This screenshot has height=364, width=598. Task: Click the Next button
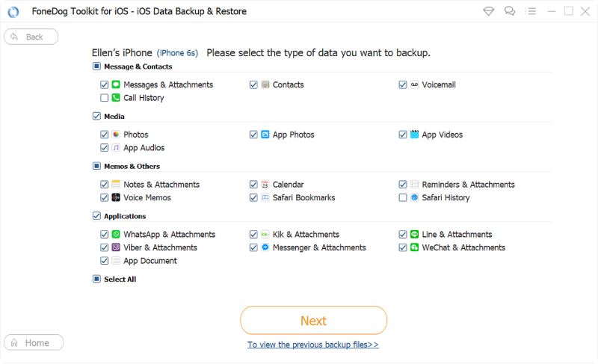(313, 321)
